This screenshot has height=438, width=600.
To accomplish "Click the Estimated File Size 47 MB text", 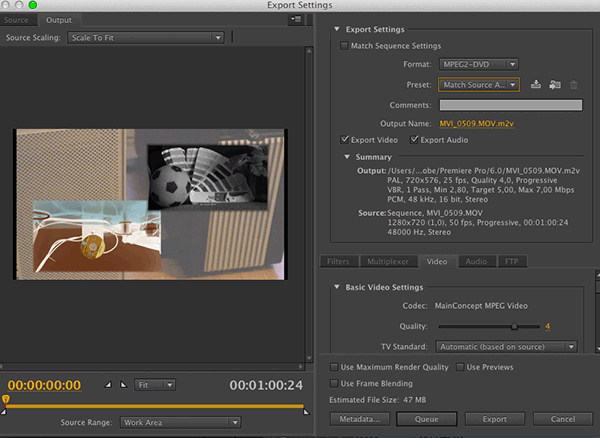I will click(x=378, y=400).
